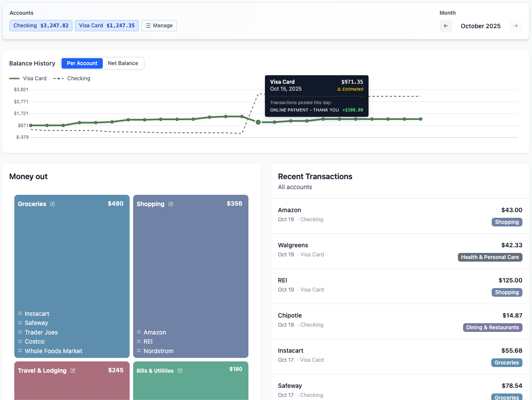Click the Oct 15 point on the Visa Card line

click(258, 122)
